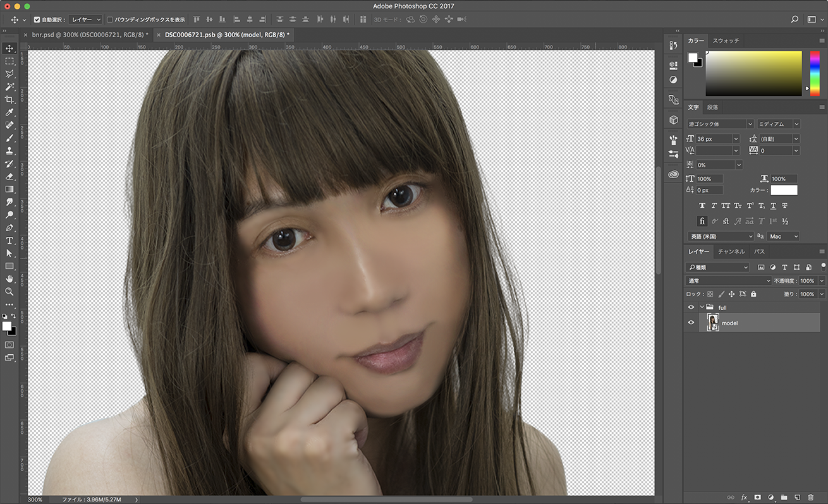Select the Healing Brush tool

[9, 125]
